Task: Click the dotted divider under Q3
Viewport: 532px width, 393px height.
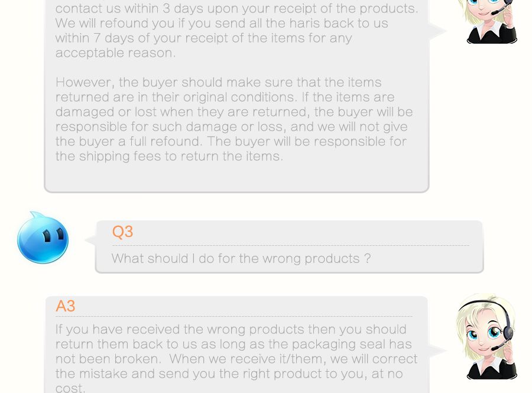Action: (290, 245)
